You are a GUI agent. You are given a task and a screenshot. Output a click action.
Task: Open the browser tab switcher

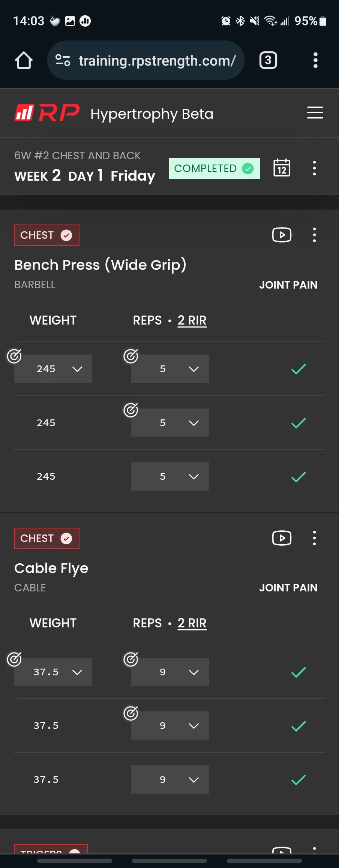[268, 60]
